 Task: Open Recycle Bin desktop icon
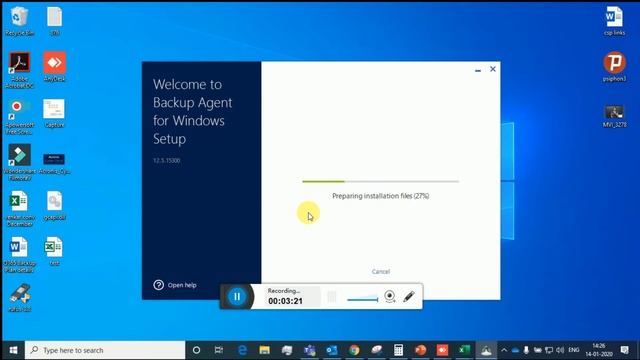pyautogui.click(x=19, y=21)
